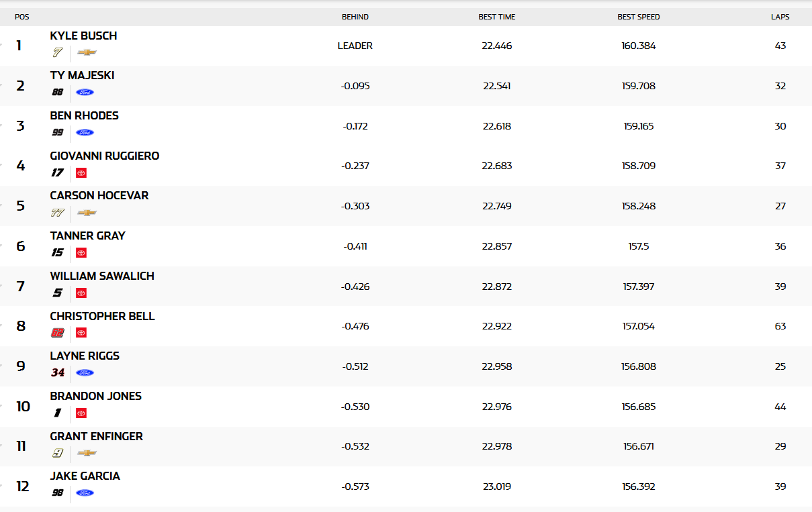Click Grant Enfinger's Chevrolet logo
812x512 pixels.
pos(87,453)
